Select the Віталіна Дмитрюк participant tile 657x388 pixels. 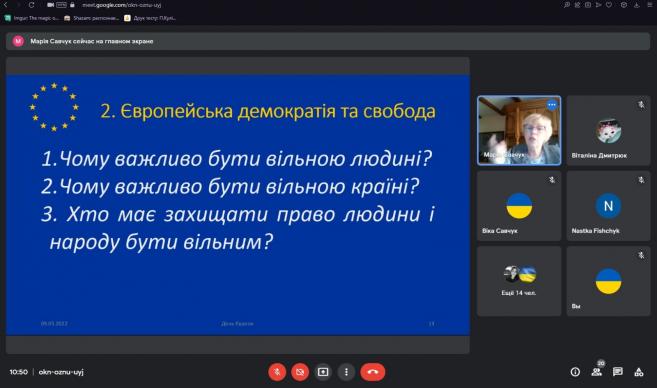(x=608, y=130)
